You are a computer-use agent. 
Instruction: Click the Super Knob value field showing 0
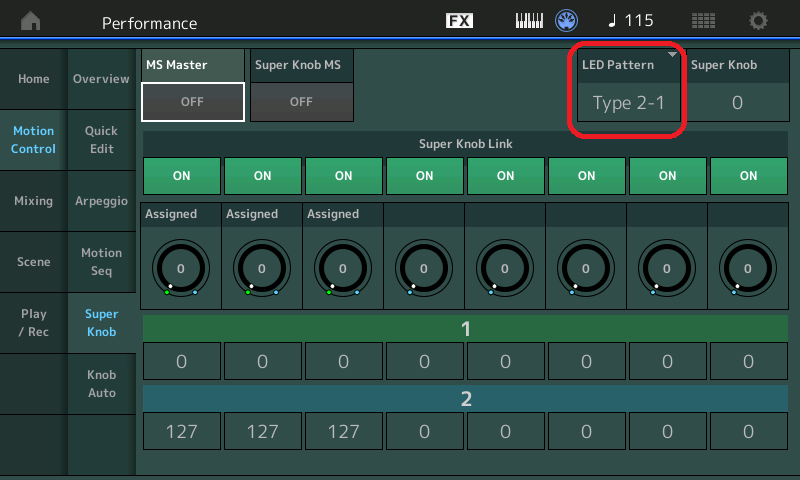[x=737, y=103]
